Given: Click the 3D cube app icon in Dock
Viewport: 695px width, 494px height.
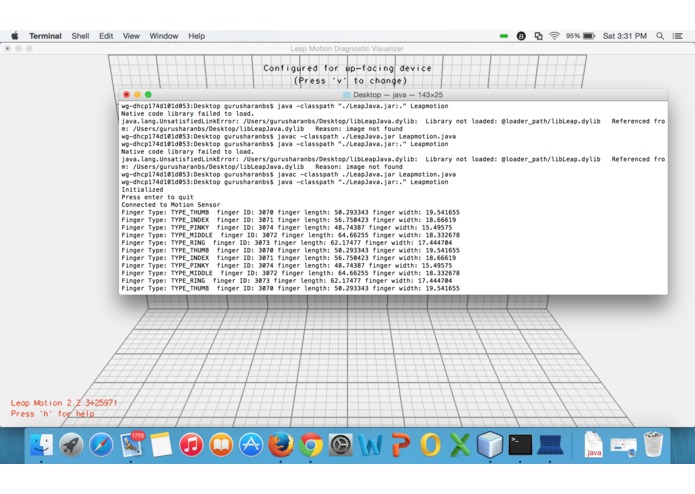Looking at the screenshot, I should coord(490,444).
